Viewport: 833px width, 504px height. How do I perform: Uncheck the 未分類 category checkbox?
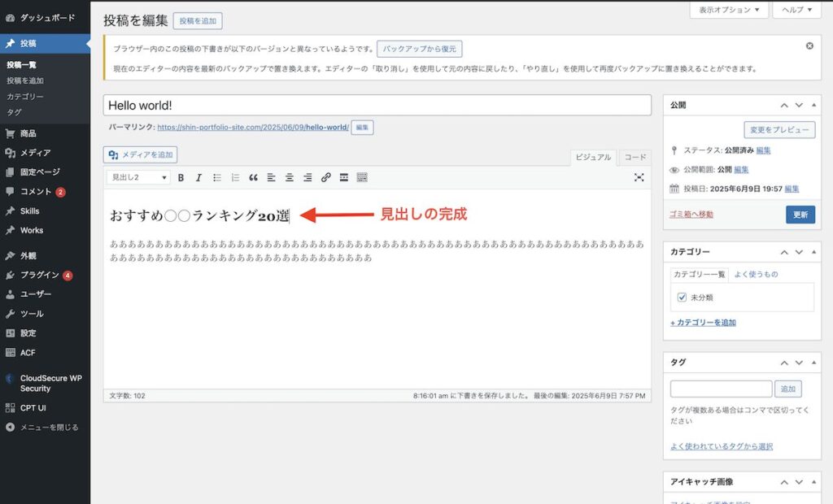pos(683,297)
